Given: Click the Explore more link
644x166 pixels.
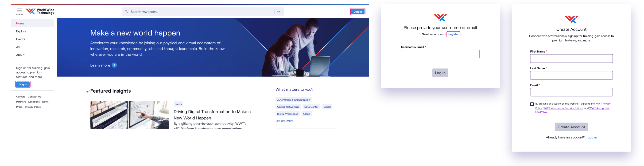Looking at the screenshot, I should click(284, 121).
